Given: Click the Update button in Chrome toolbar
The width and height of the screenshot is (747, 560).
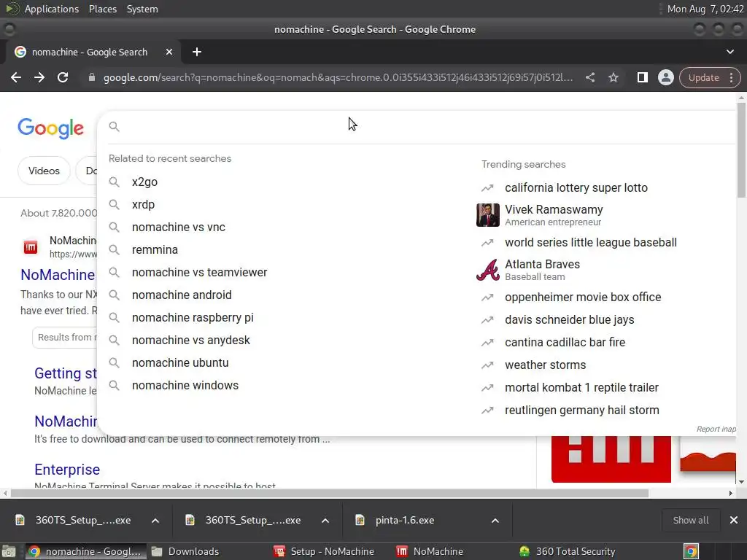Looking at the screenshot, I should 703,77.
